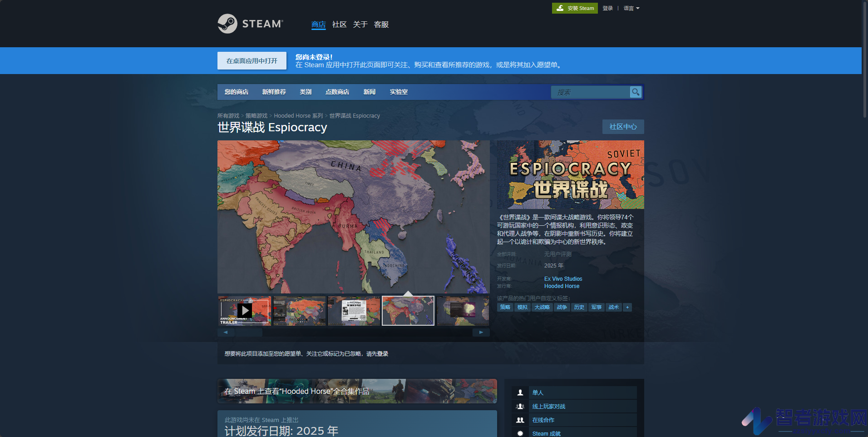This screenshot has width=868, height=437.
Task: Click the Steam 成就 feature label
Action: coord(547,434)
